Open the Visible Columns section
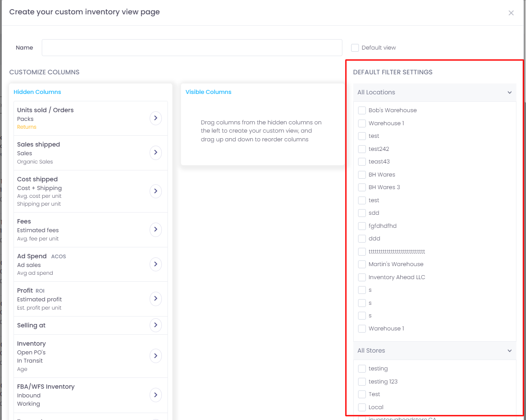Image resolution: width=526 pixels, height=420 pixels. click(x=208, y=92)
